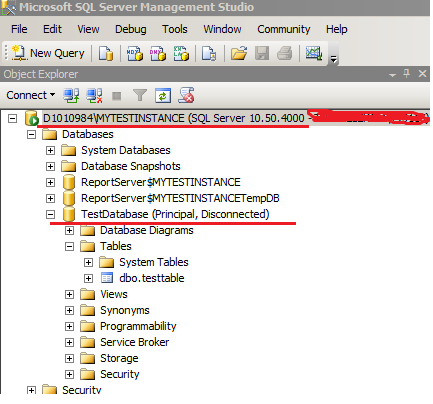This screenshot has height=404, width=433.
Task: Click the Stop button in Object Explorer
Action: 116,96
